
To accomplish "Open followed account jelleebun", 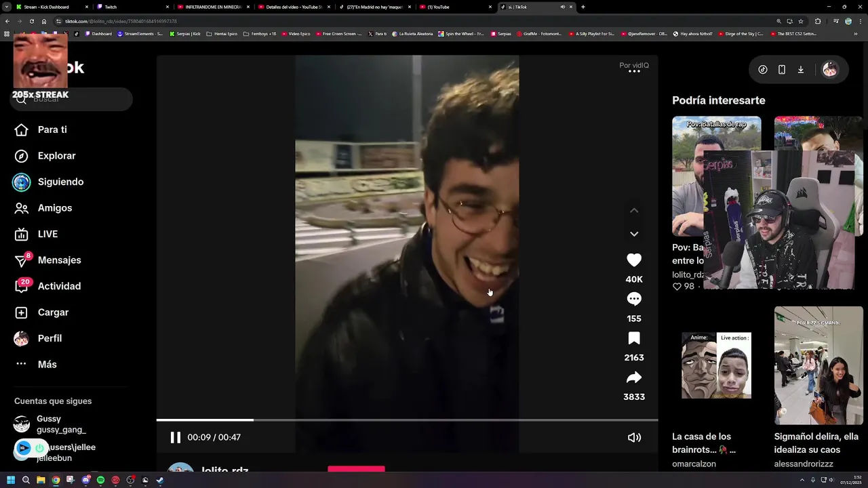I will pyautogui.click(x=68, y=452).
